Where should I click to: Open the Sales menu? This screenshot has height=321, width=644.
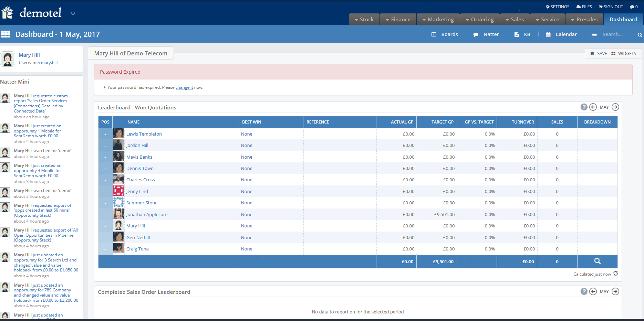[515, 19]
